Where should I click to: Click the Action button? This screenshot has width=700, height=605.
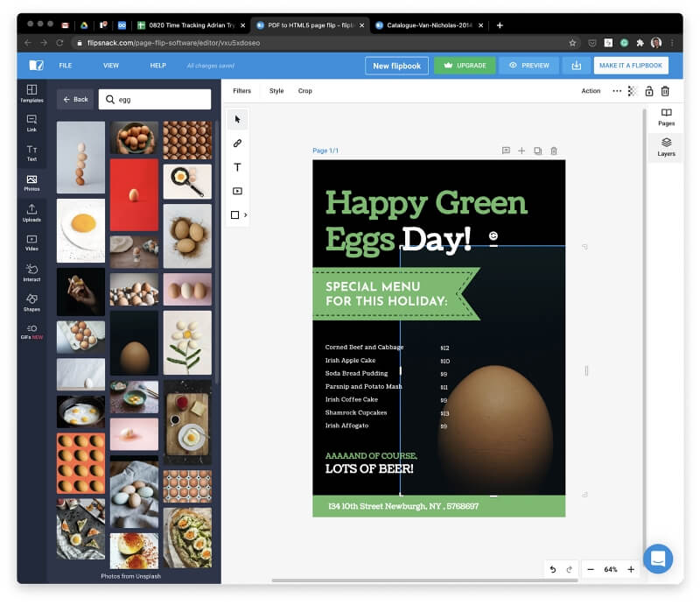[x=591, y=91]
